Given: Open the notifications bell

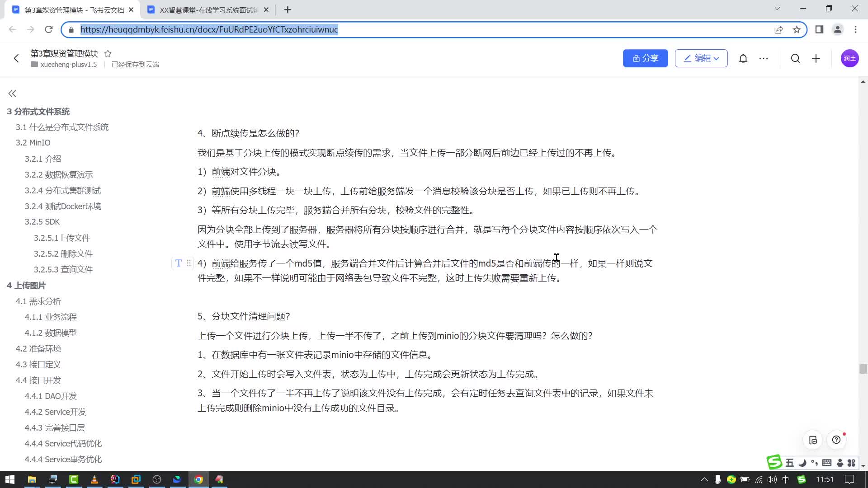Looking at the screenshot, I should (x=743, y=58).
